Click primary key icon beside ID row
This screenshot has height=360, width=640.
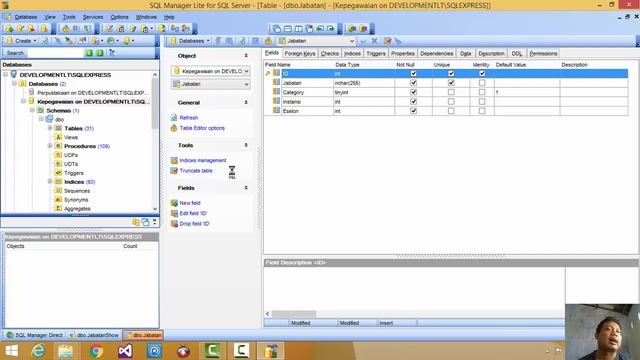(268, 73)
